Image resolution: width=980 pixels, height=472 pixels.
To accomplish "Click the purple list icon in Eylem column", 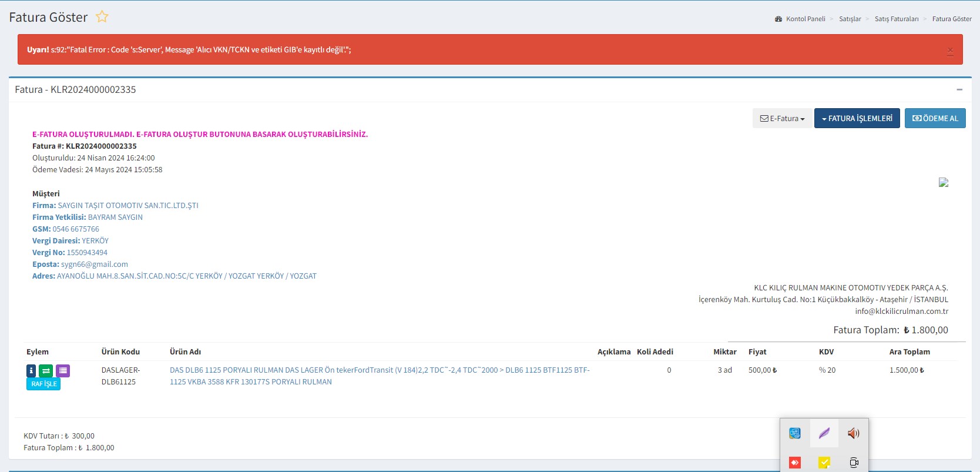I will (x=63, y=371).
